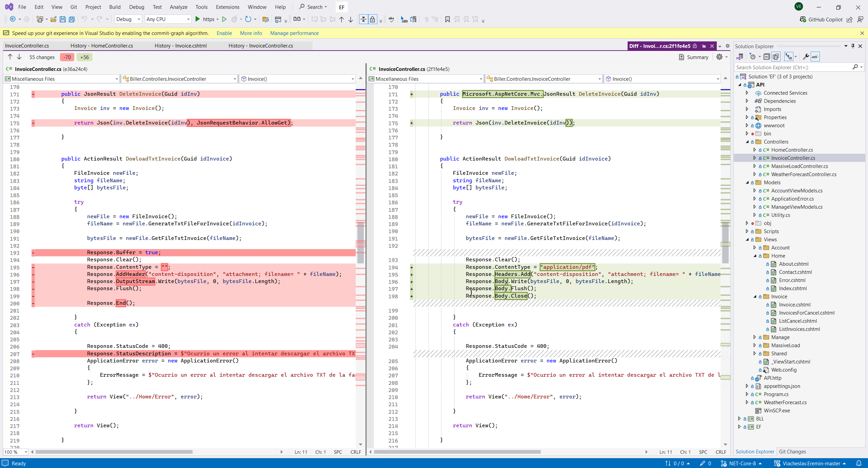Viewport: 868px width, 468px height.
Task: Expand the Models folder in Solution Explorer
Action: point(748,182)
